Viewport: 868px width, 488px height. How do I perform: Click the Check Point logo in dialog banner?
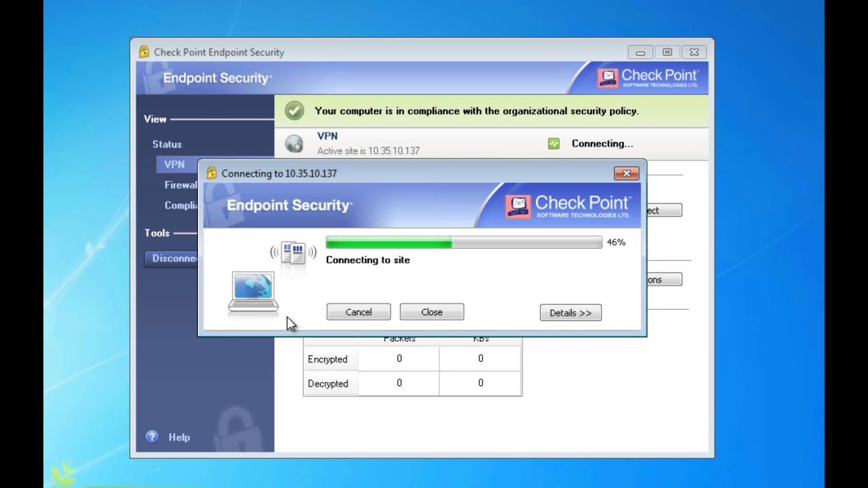coord(568,206)
